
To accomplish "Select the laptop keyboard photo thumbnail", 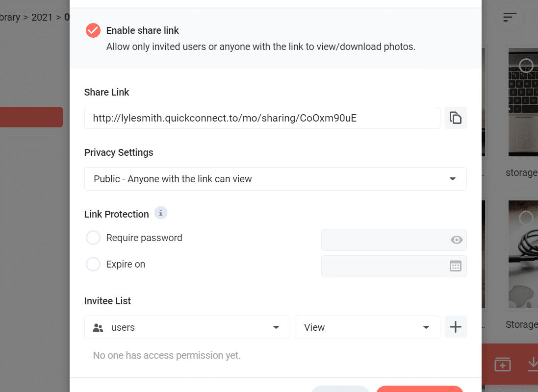I will click(523, 102).
